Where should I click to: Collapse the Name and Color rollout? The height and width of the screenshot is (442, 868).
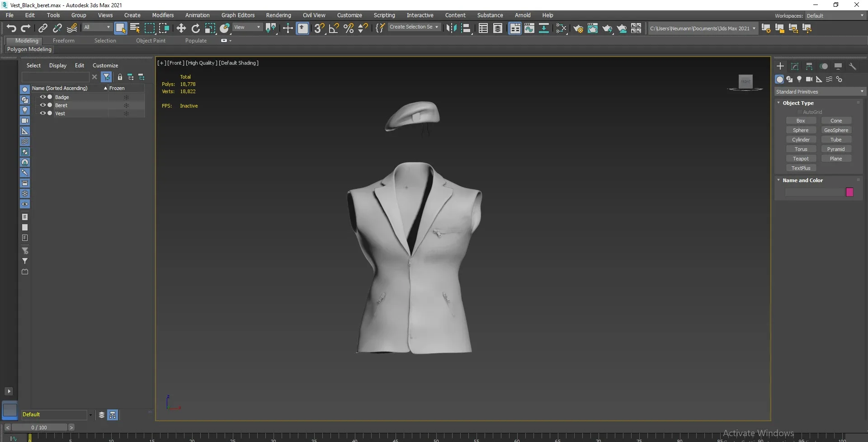778,180
